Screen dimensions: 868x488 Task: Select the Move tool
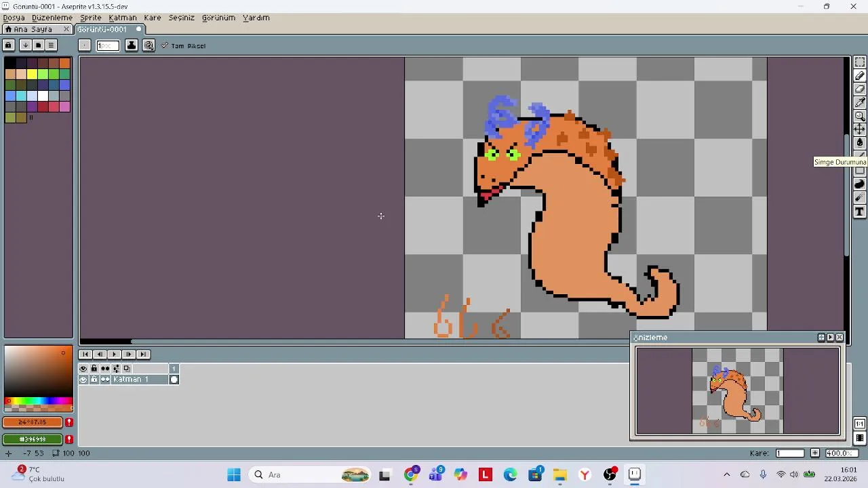tap(860, 129)
